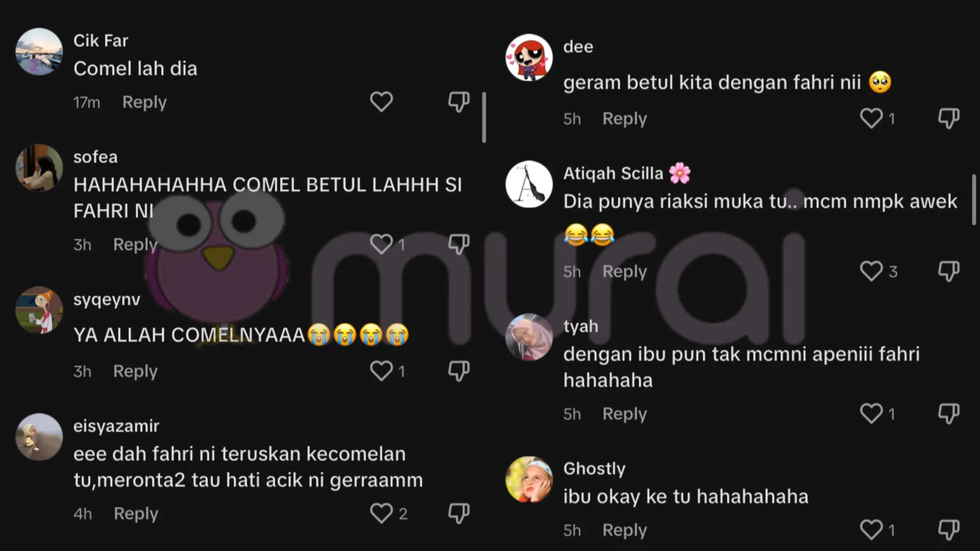Click the right comments panel scrollbar

point(974,199)
